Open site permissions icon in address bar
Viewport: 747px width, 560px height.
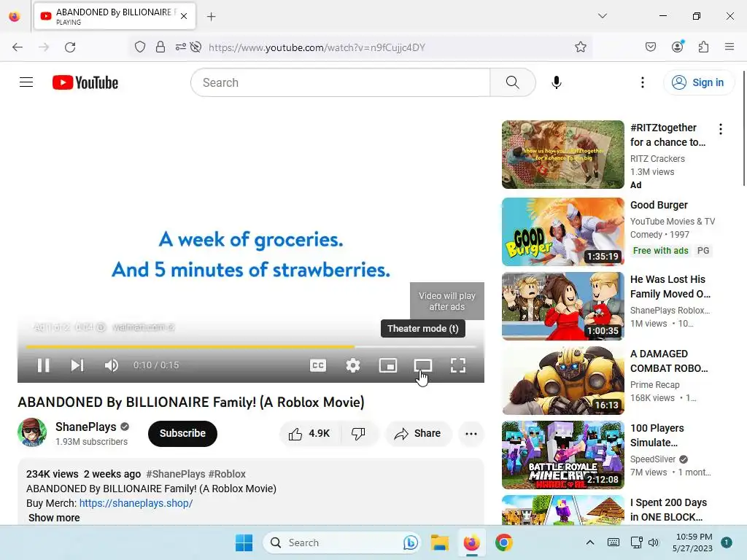(x=180, y=47)
